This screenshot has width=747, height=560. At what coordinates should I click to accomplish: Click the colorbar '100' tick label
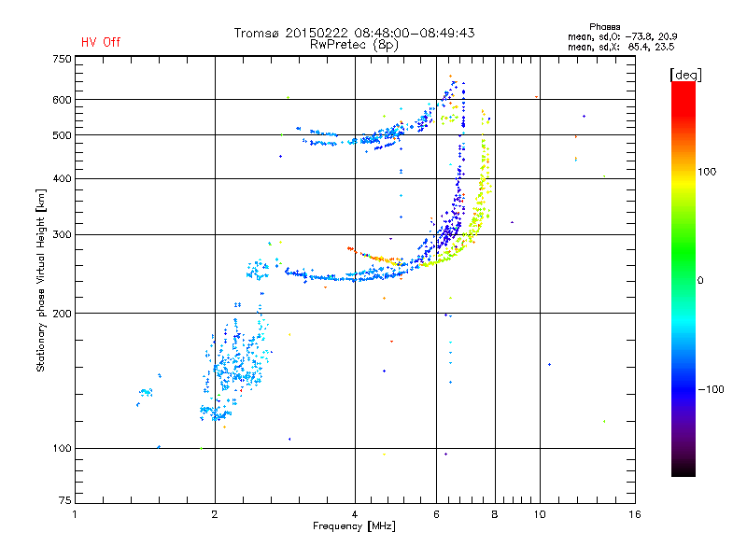[707, 172]
